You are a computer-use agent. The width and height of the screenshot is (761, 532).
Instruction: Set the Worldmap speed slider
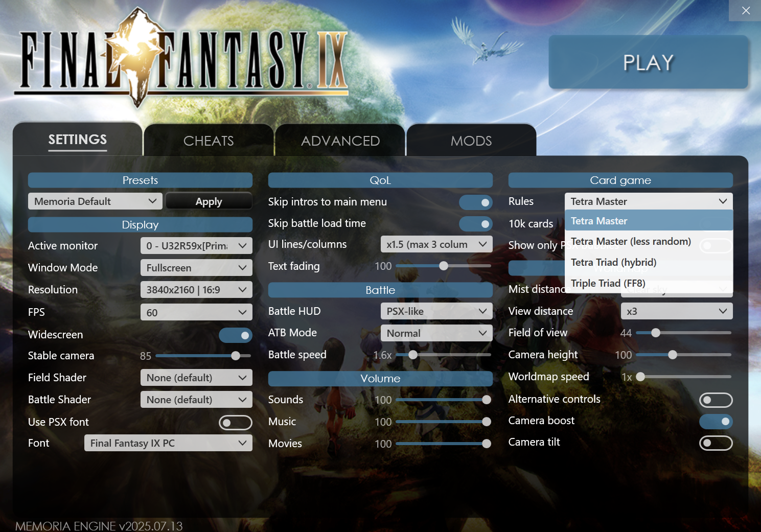tap(683, 377)
